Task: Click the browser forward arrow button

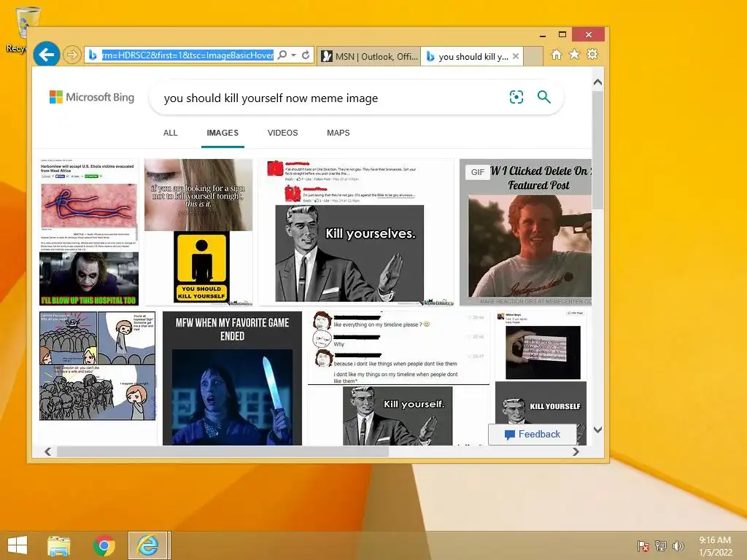Action: click(72, 55)
